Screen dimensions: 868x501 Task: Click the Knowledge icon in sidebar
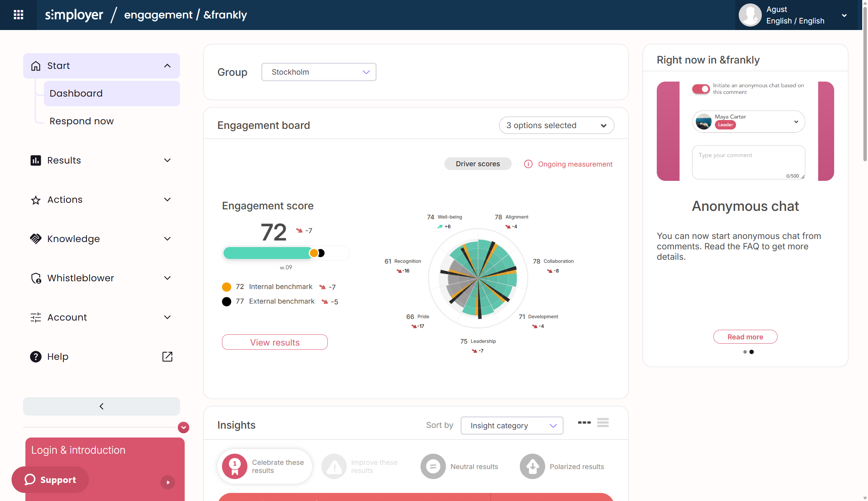36,239
